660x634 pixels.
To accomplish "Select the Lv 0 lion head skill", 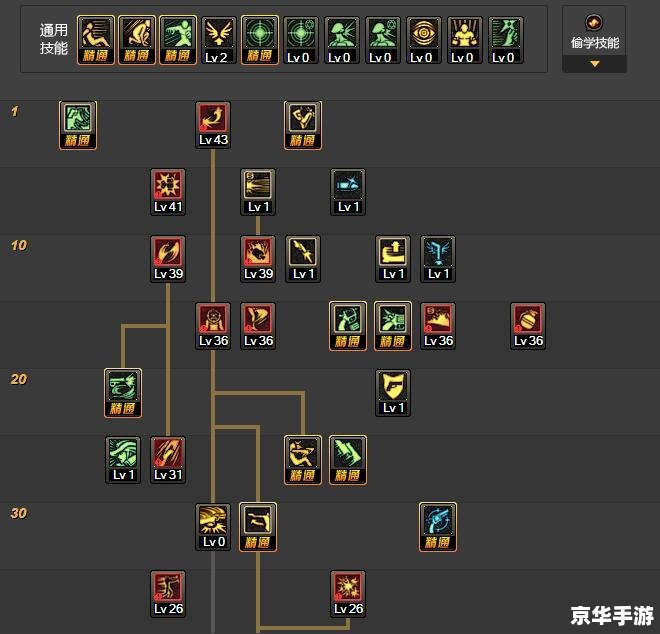I will tap(213, 527).
